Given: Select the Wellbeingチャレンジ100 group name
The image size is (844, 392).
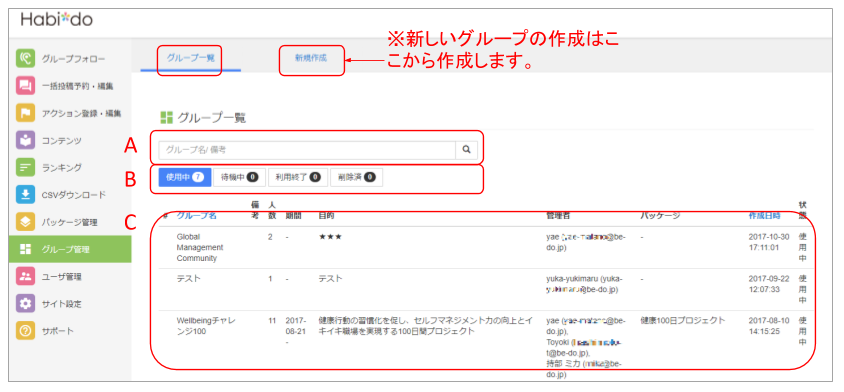Looking at the screenshot, I should 206,325.
